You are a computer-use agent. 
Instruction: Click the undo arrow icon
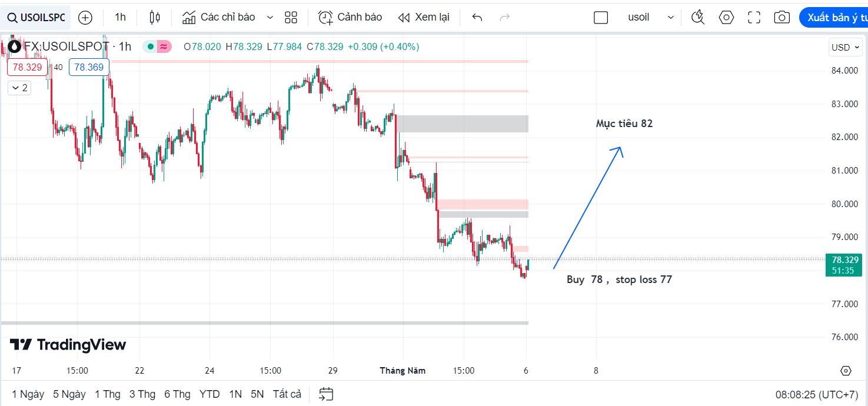tap(477, 18)
